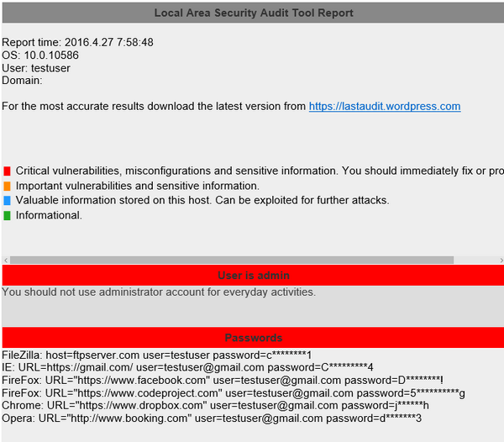This screenshot has width=504, height=442.
Task: Click the administrator account warning text
Action: [x=159, y=292]
